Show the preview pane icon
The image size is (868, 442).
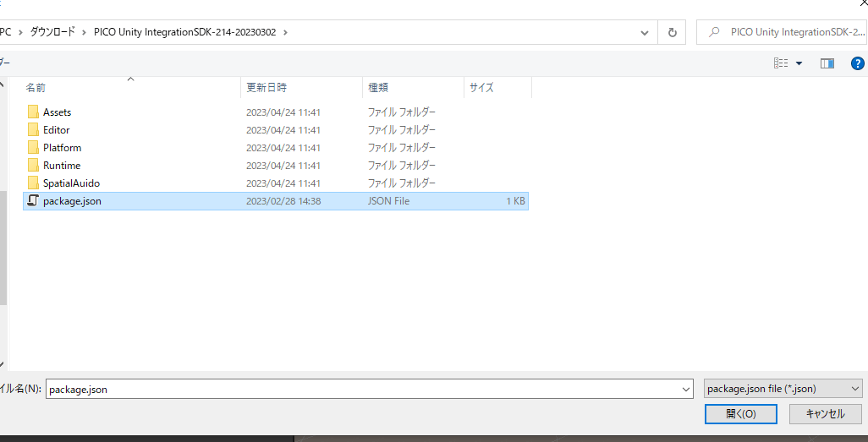point(827,63)
